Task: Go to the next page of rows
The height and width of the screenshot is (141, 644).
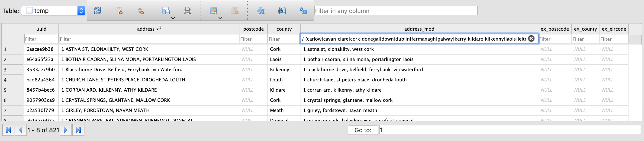Action: 66,130
